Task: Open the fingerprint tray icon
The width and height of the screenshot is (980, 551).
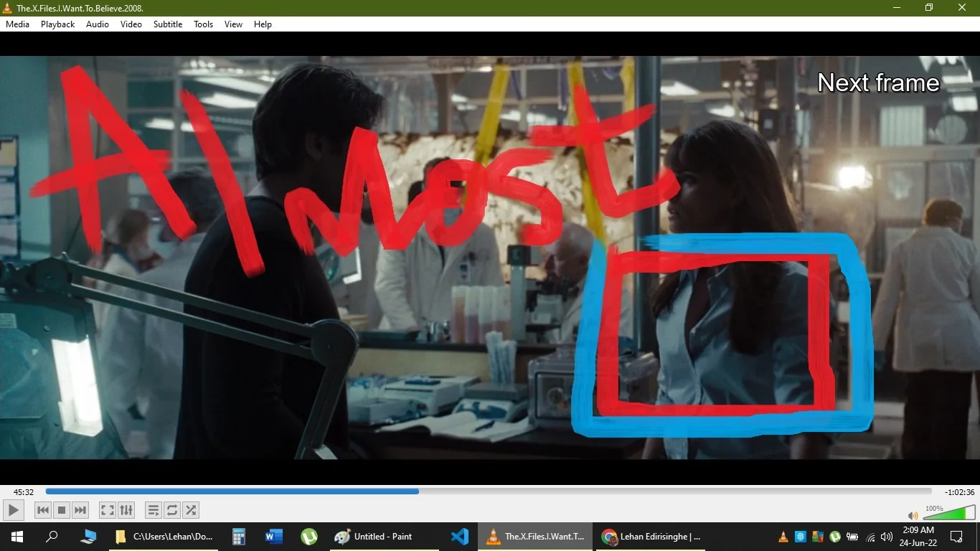Action: pyautogui.click(x=801, y=537)
